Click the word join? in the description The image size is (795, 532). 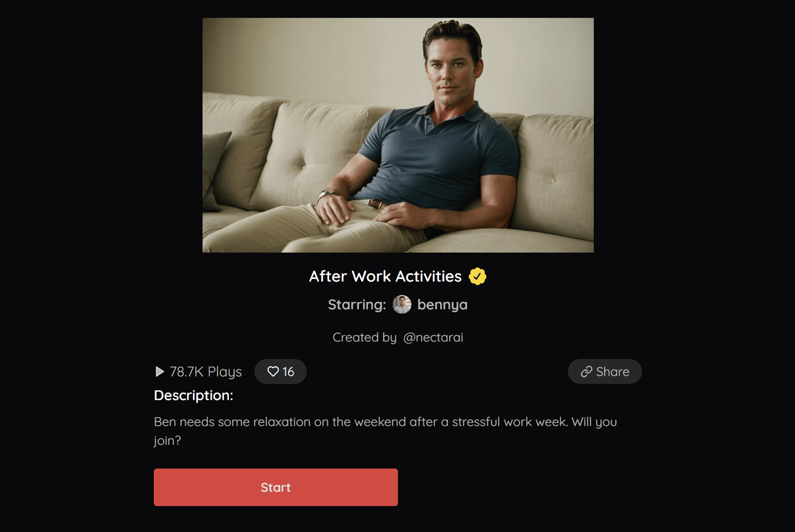coord(167,441)
